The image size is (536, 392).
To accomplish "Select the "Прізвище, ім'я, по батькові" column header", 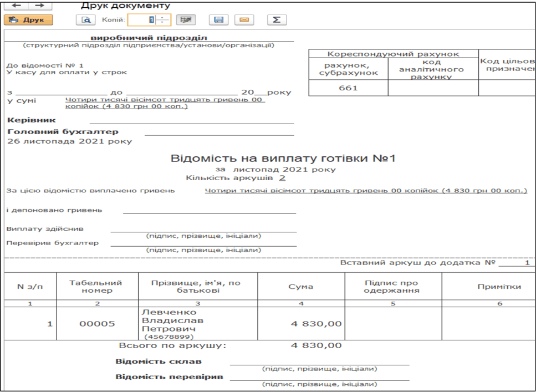I will click(x=198, y=286).
